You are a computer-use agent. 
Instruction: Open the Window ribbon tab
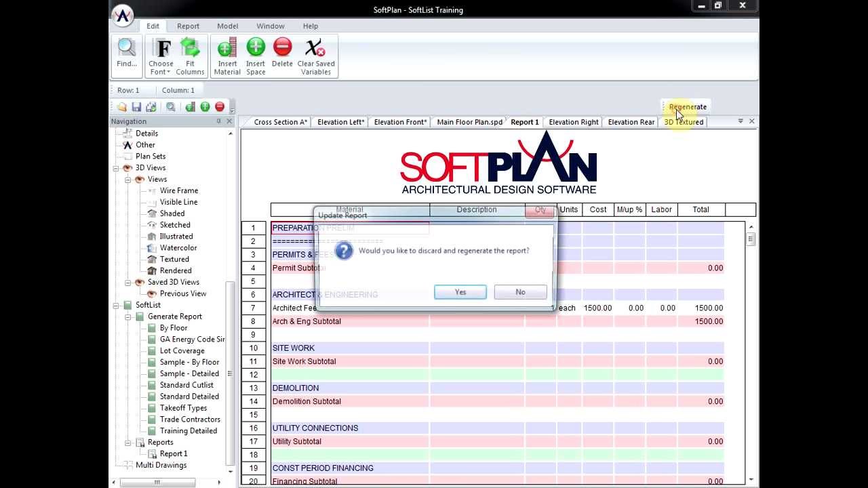tap(270, 26)
